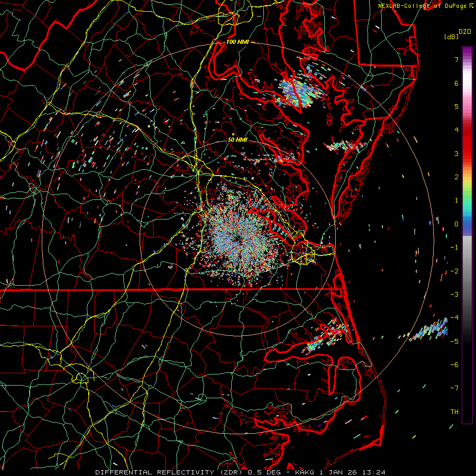This screenshot has width=476, height=476.
Task: Click the [dB] unit label
Action: point(452,36)
